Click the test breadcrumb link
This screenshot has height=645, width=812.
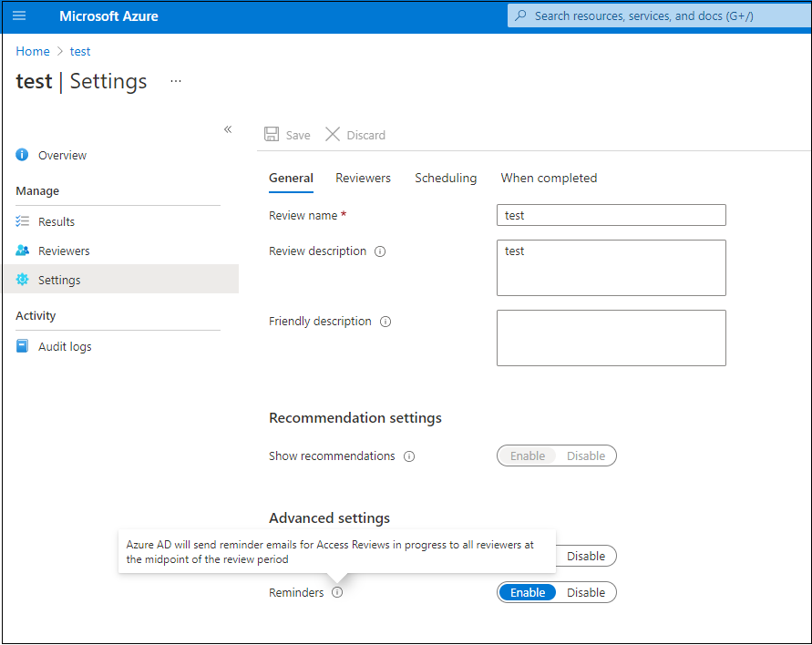(80, 51)
